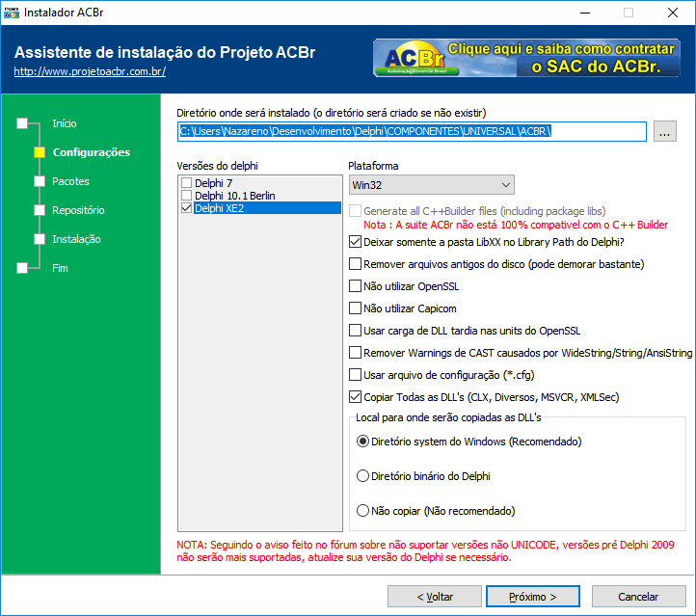Viewport: 696px width, 616px height.
Task: Click the '< Voltar' button
Action: click(x=435, y=597)
